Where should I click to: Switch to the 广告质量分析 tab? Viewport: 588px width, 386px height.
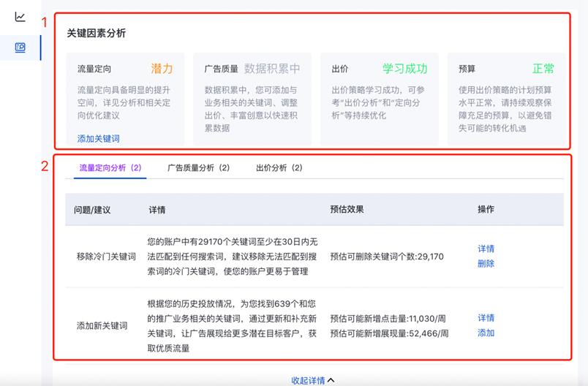point(198,167)
